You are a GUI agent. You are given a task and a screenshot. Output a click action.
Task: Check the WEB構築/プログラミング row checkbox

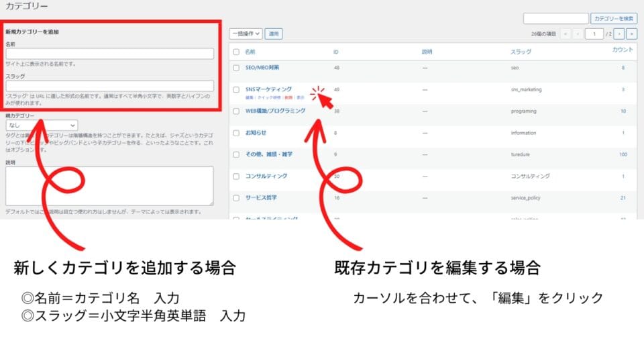click(x=236, y=111)
